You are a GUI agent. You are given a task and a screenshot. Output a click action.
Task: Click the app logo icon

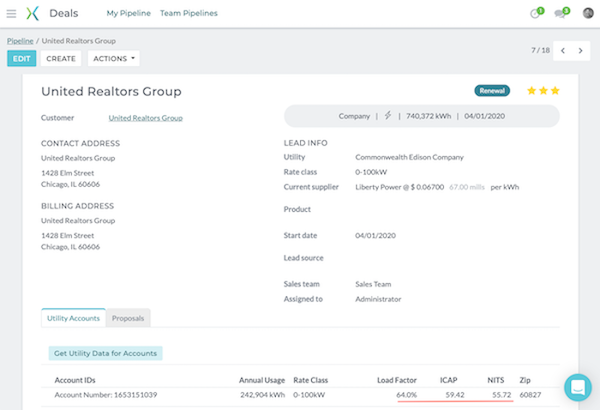tap(33, 13)
